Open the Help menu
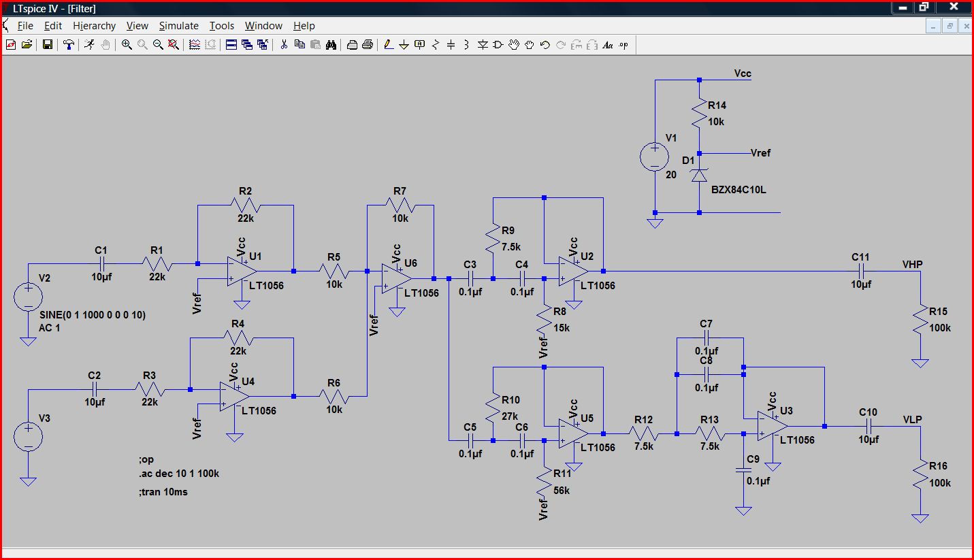Viewport: 974px width, 560px height. [x=304, y=26]
